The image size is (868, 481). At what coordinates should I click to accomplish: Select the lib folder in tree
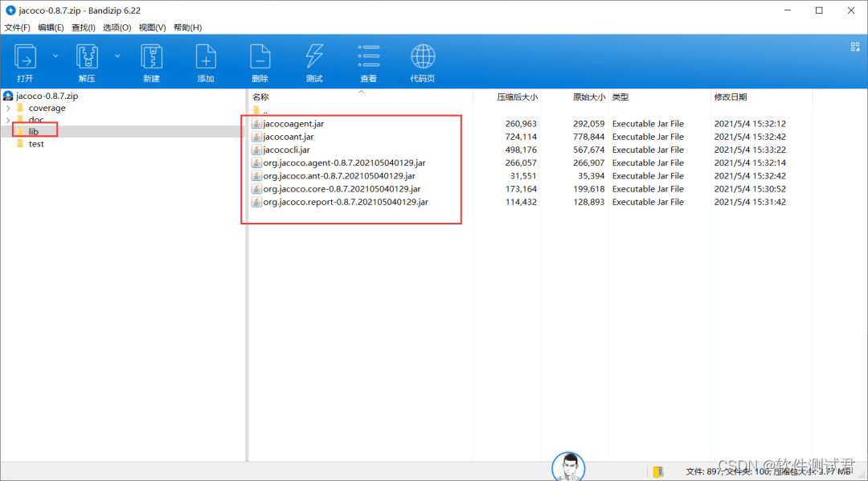(33, 131)
